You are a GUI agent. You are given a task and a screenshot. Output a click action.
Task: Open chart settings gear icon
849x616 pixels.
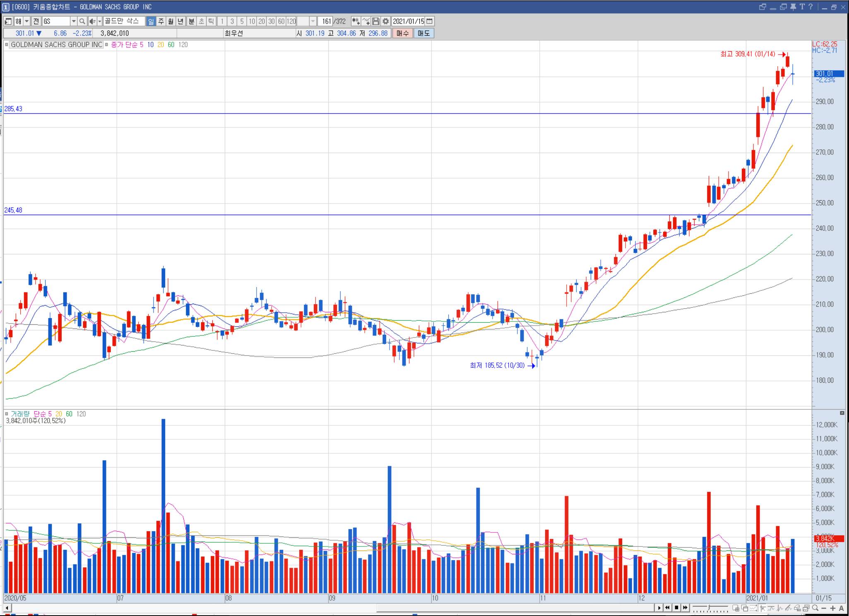(x=386, y=21)
